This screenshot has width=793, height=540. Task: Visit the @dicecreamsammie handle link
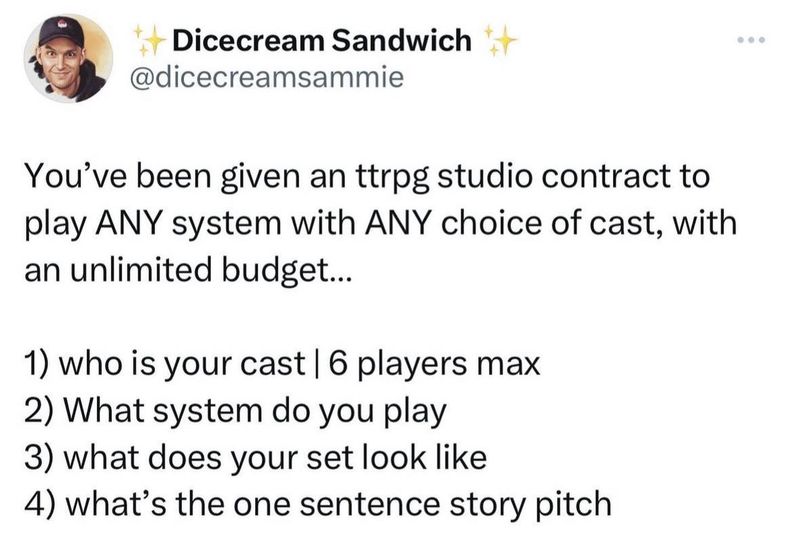pyautogui.click(x=267, y=77)
